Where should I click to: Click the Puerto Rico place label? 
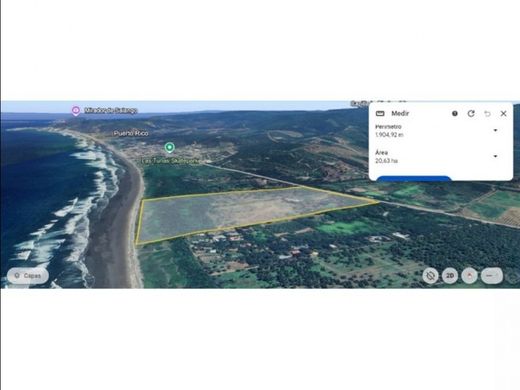(131, 133)
